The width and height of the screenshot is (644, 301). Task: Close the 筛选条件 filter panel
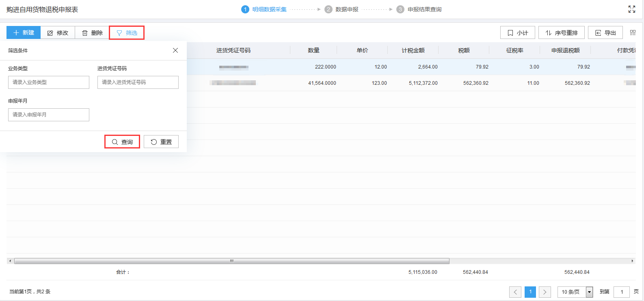tap(175, 50)
